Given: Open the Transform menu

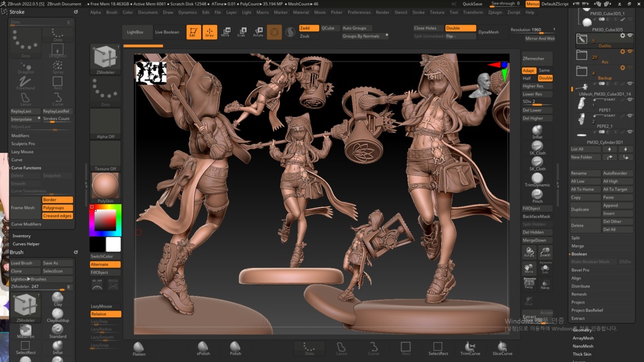Looking at the screenshot, I should (473, 13).
